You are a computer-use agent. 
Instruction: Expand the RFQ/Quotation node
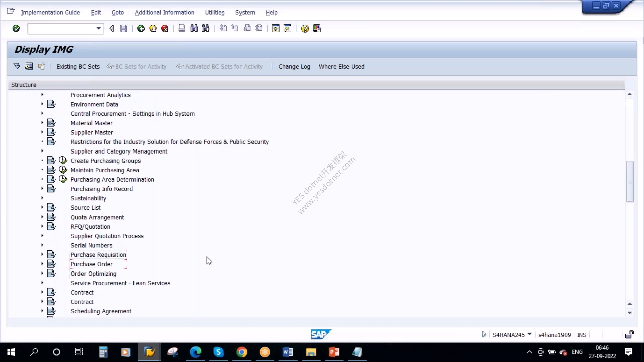click(x=42, y=226)
